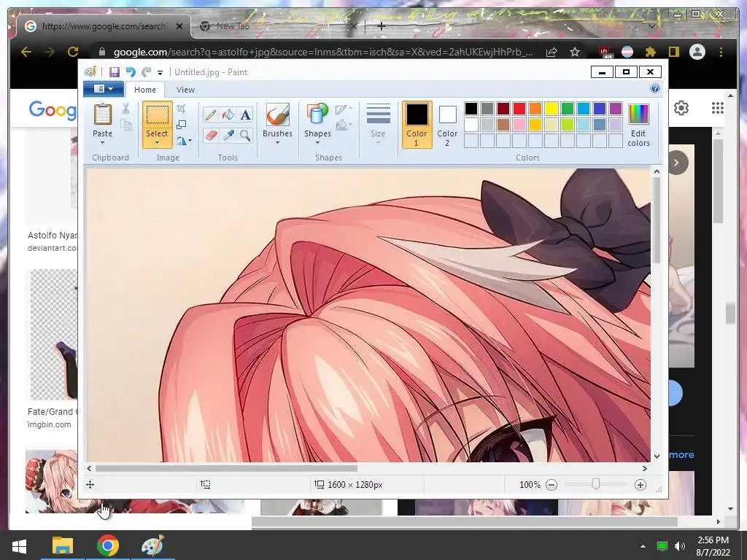Viewport: 747px width, 560px height.
Task: Open Google settings gear icon
Action: click(x=681, y=108)
